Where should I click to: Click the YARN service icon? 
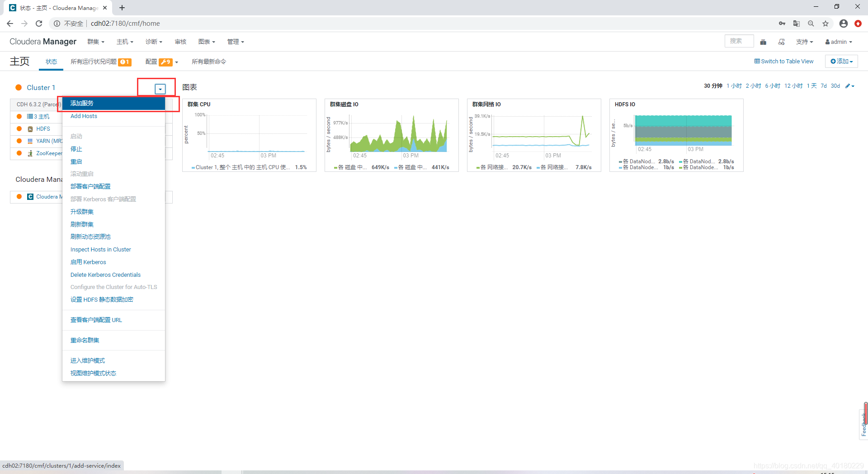(x=30, y=141)
